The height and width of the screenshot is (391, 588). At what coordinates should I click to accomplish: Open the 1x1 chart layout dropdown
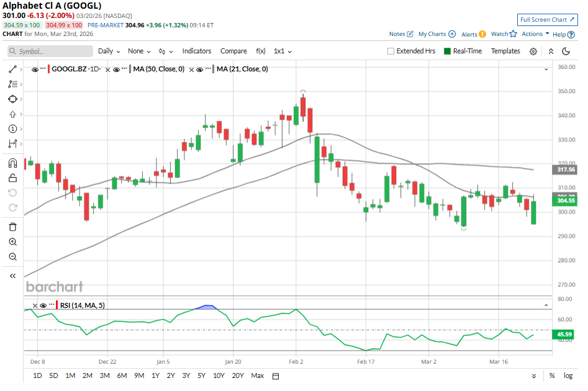[x=283, y=52]
